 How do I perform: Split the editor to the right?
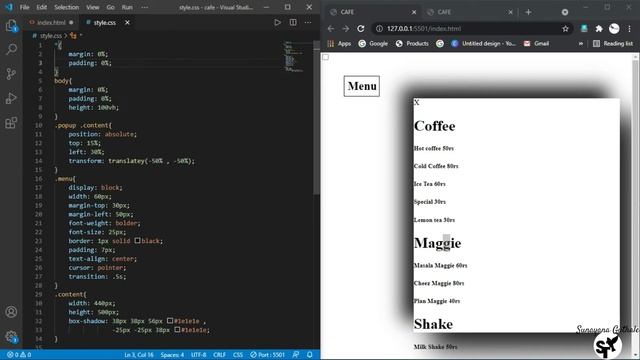click(293, 22)
